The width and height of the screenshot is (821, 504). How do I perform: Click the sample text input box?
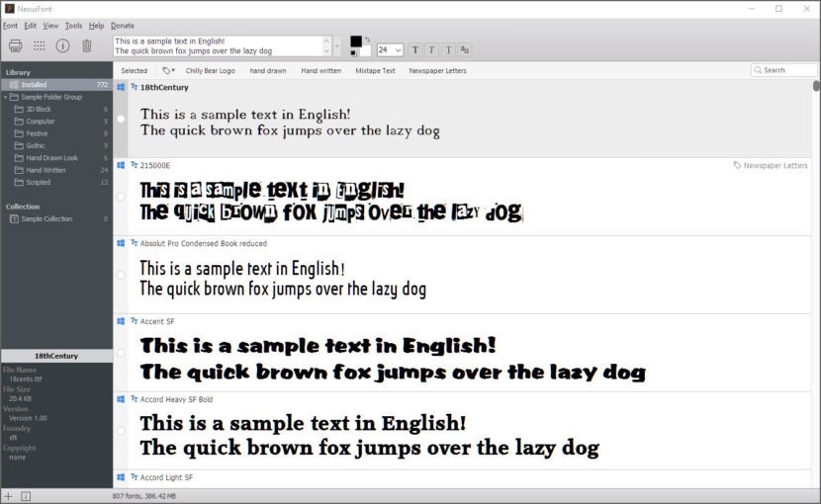tap(219, 46)
